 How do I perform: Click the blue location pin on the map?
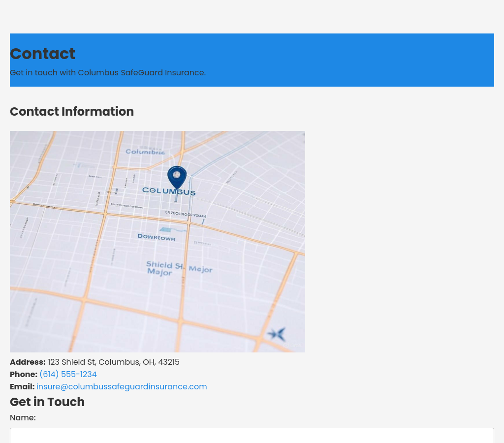(x=177, y=177)
